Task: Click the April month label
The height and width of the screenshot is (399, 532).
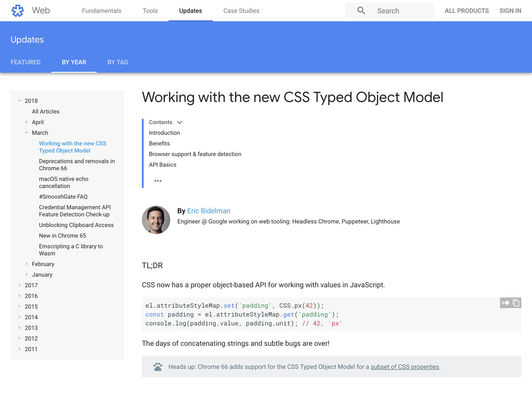Action: pos(38,122)
